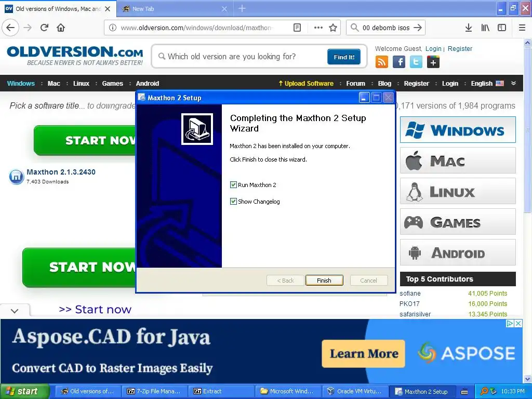Open Downloads arrow icon in toolbar
Viewport: 532px width, 399px height.
tap(468, 28)
